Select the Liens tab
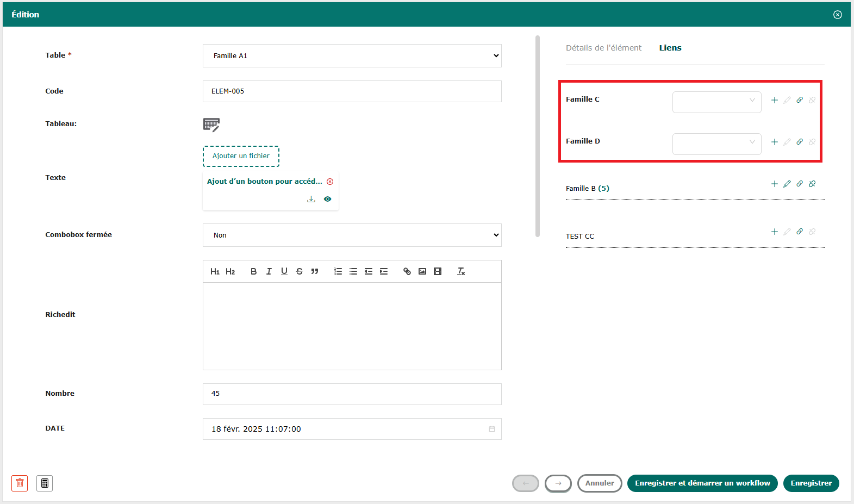 pos(670,48)
